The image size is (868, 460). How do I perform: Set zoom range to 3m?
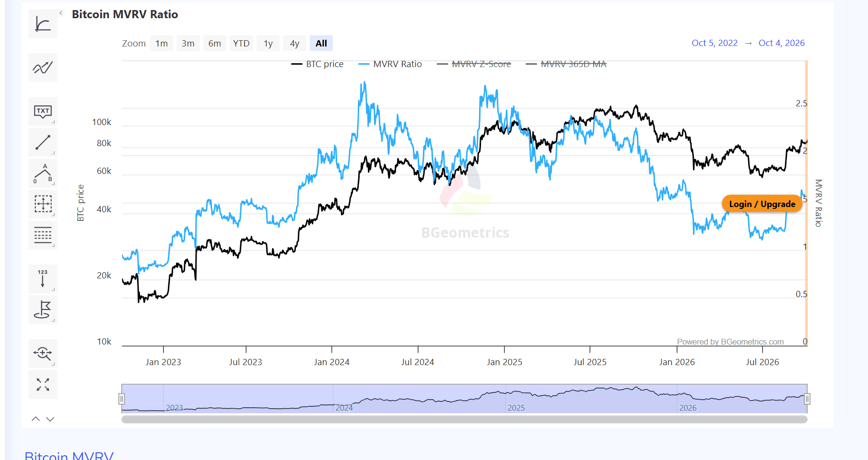(188, 43)
